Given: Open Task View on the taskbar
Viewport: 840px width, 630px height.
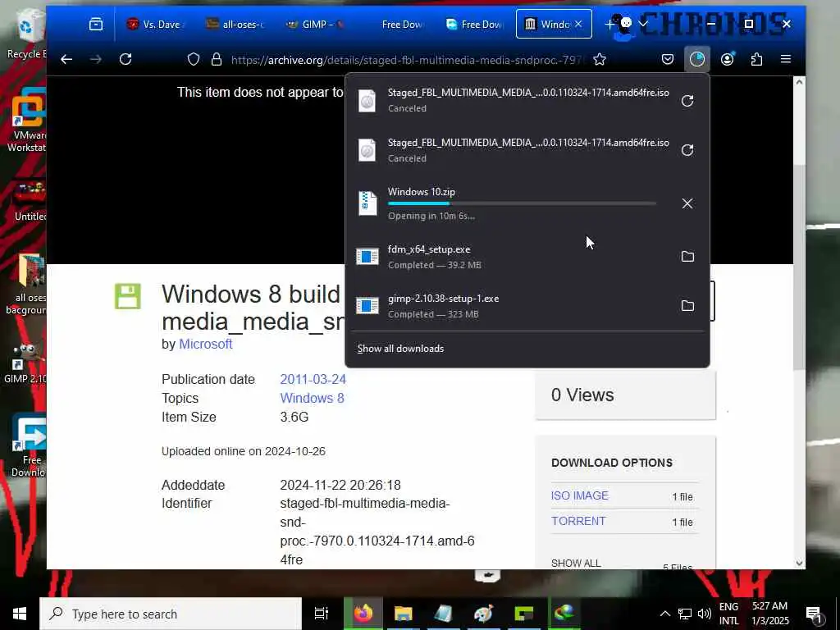Looking at the screenshot, I should click(322, 614).
